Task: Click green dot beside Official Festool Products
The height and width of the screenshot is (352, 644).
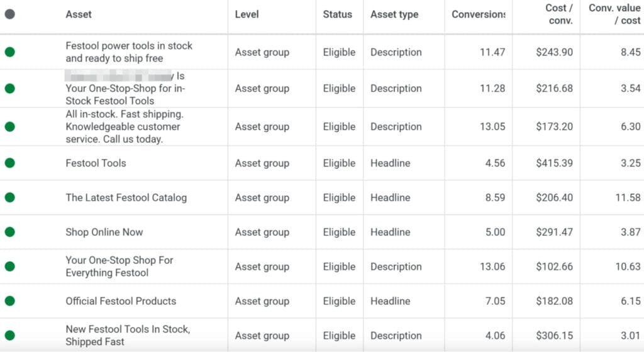Action: tap(10, 300)
